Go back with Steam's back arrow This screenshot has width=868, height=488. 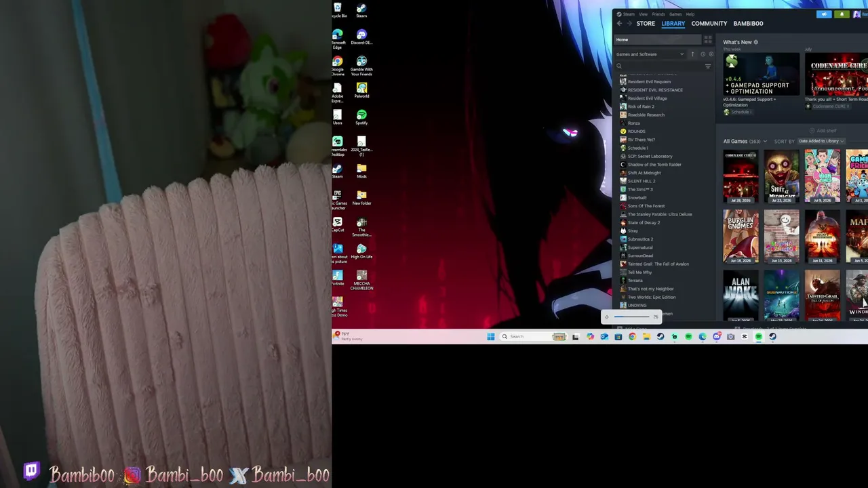point(619,24)
